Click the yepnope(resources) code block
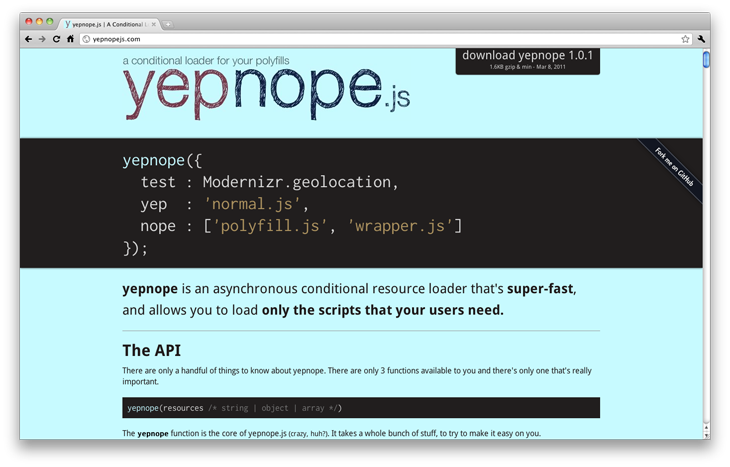The width and height of the screenshot is (730, 467). pos(360,408)
